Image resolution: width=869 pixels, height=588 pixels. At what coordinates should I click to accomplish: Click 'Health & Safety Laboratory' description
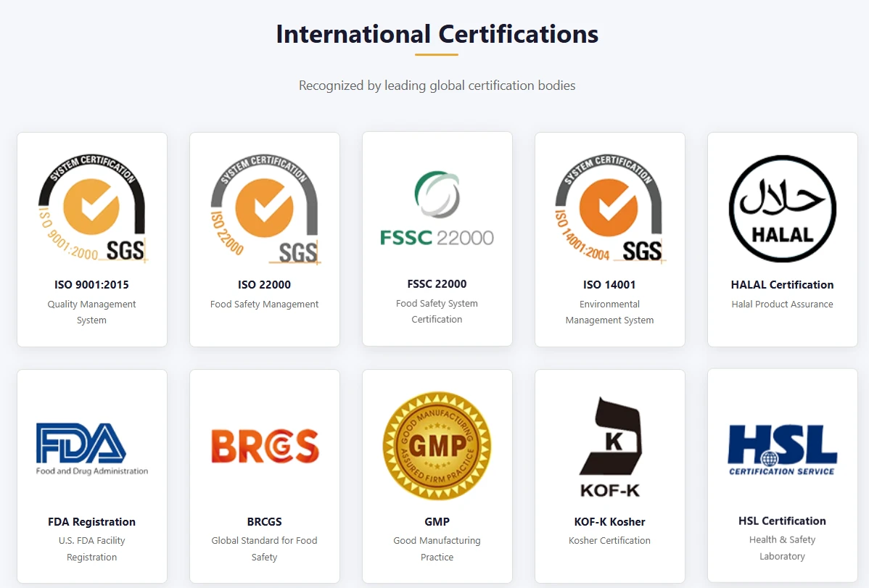point(782,547)
